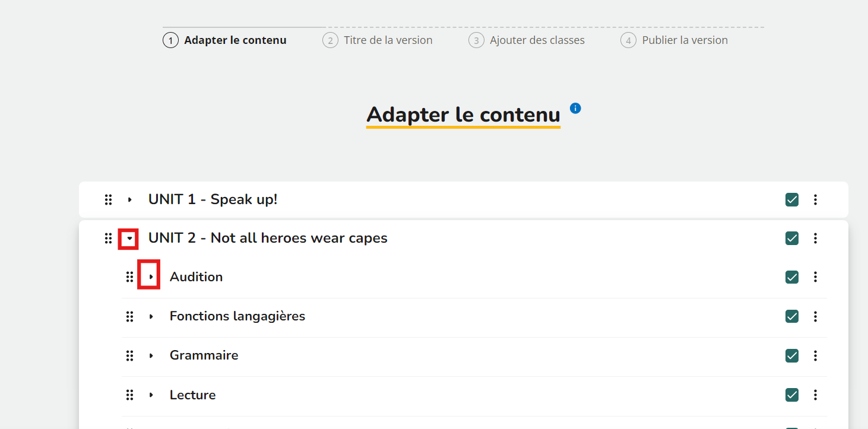
Task: Open the three-dot menu for UNIT 1
Action: (815, 200)
